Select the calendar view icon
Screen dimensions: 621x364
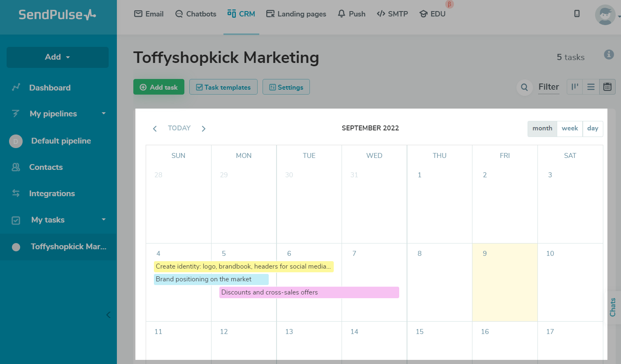[607, 87]
